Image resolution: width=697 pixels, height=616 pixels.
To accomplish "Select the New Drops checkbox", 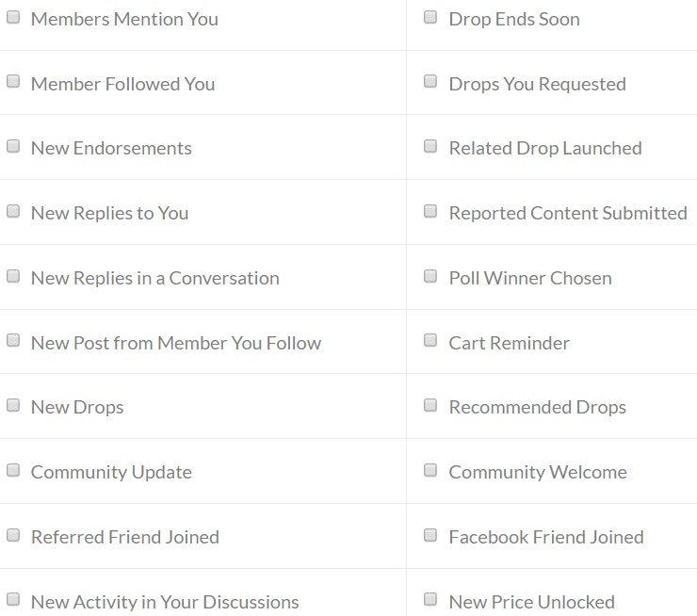I will click(13, 405).
